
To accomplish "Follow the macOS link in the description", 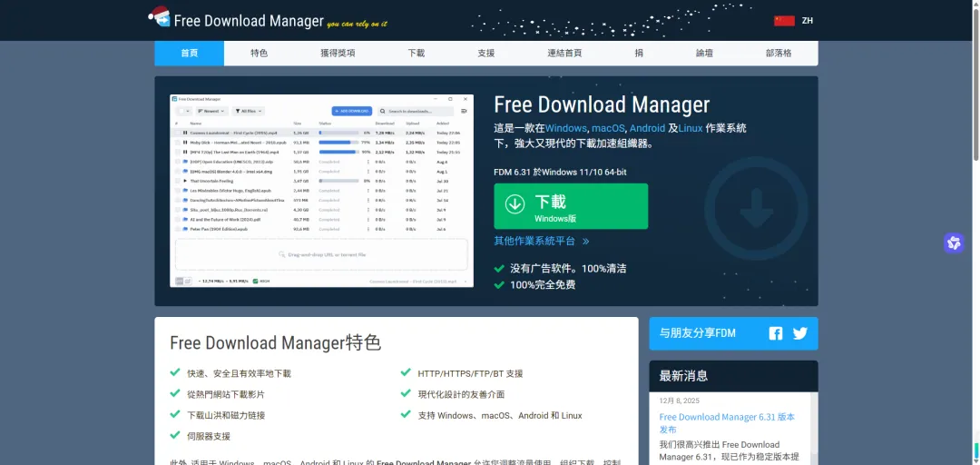I will 608,128.
